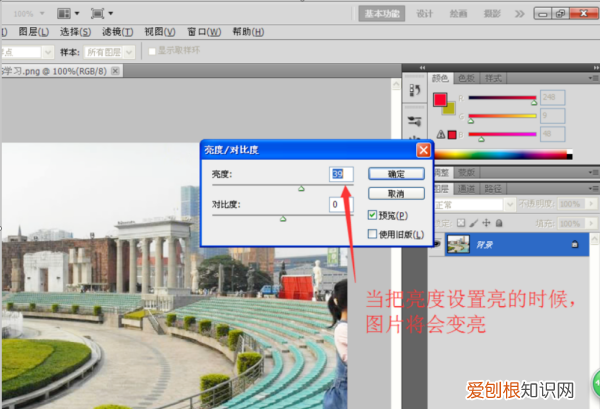Open the 图层(L) menu

pos(34,32)
